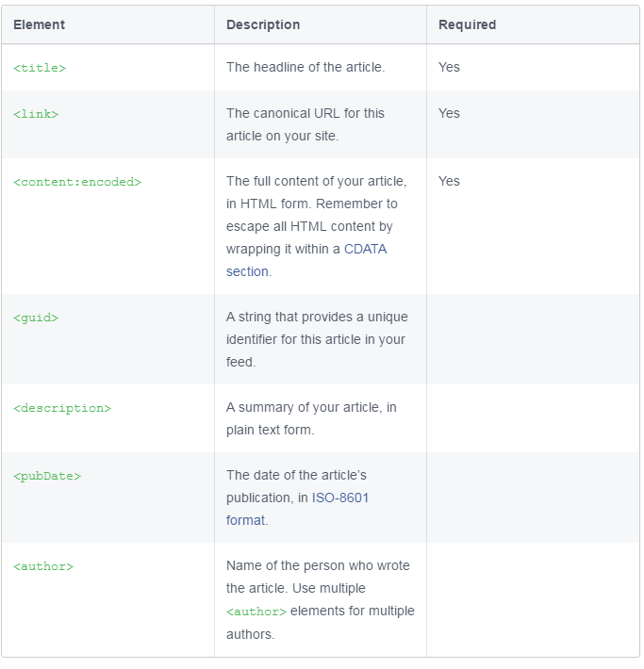The image size is (644, 669).
Task: Click the Yes cell in title row
Action: (449, 67)
